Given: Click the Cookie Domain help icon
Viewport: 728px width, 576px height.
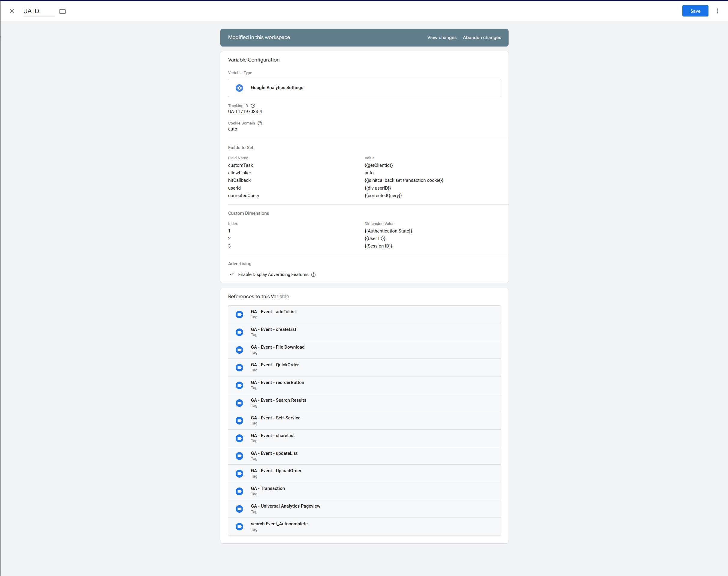Looking at the screenshot, I should pos(260,123).
